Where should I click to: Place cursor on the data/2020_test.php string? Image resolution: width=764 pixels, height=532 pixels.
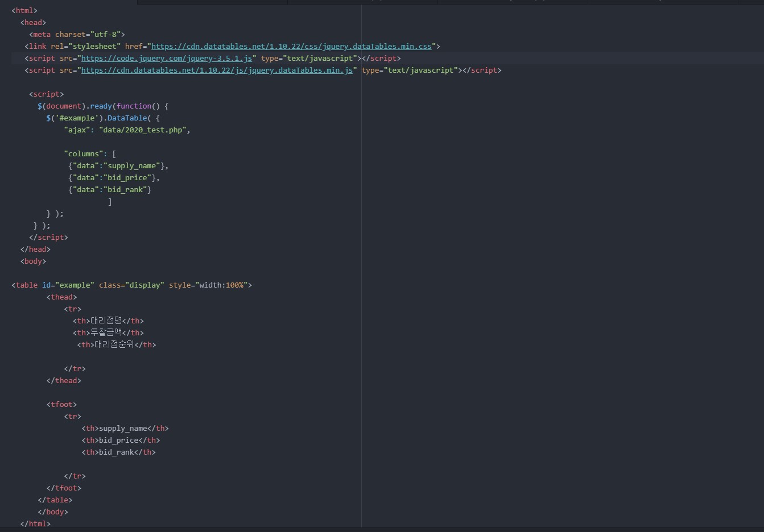click(x=145, y=130)
